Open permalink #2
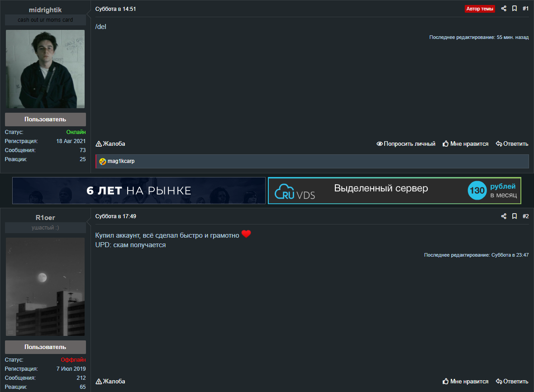This screenshot has width=534, height=392. pos(525,216)
